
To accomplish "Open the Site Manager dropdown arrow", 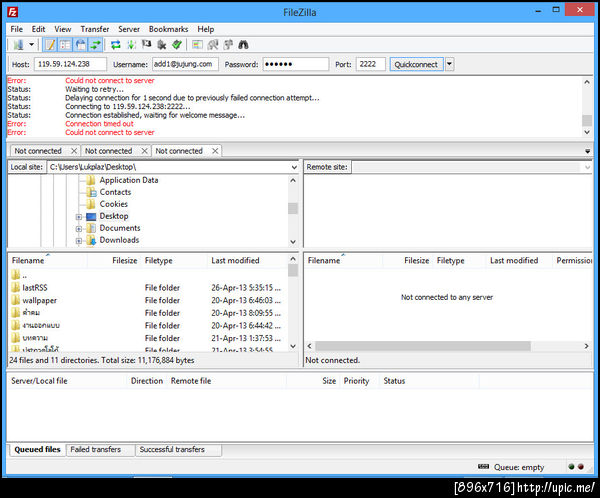I will pyautogui.click(x=32, y=45).
